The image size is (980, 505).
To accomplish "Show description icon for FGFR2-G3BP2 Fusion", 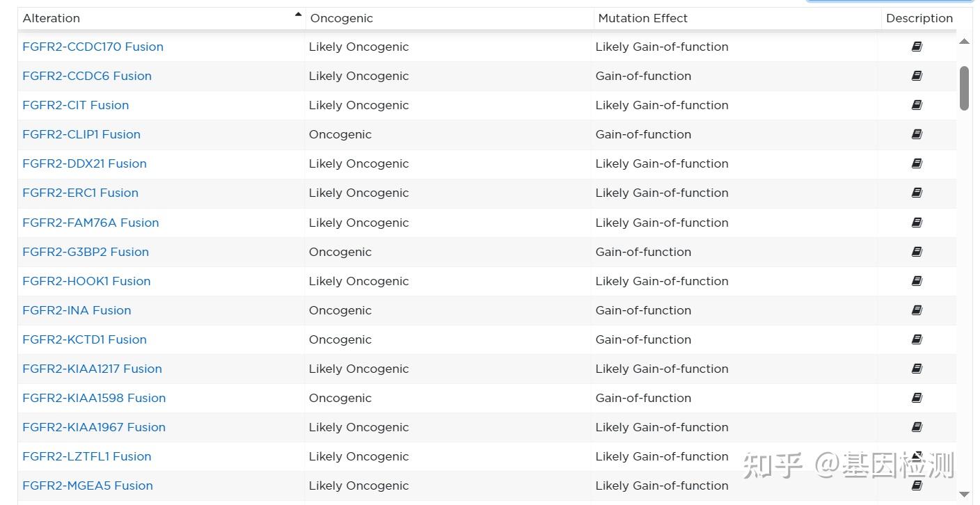I will point(917,252).
